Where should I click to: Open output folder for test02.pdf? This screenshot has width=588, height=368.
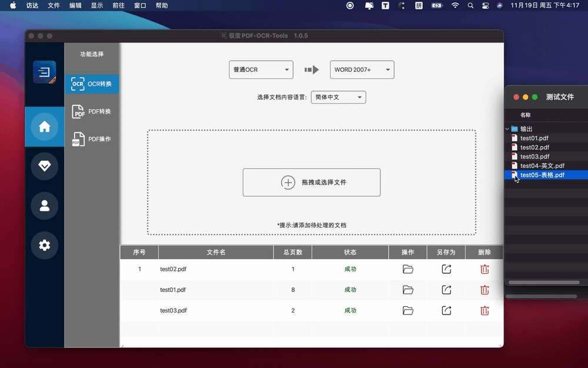[x=407, y=269]
